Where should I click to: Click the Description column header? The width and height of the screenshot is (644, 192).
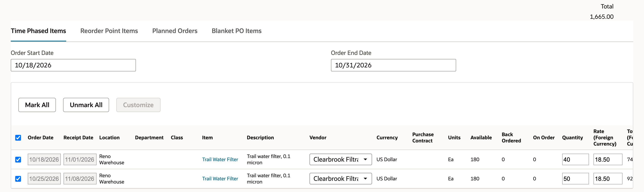pos(260,138)
